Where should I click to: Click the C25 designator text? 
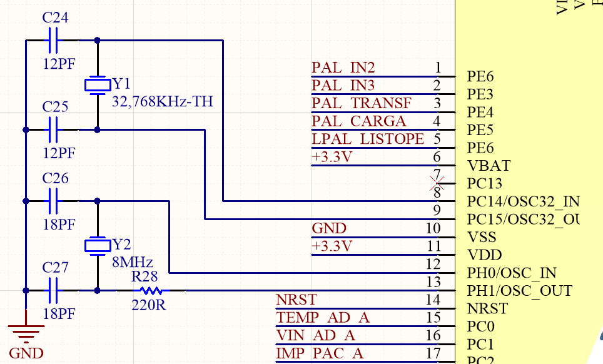(x=56, y=107)
